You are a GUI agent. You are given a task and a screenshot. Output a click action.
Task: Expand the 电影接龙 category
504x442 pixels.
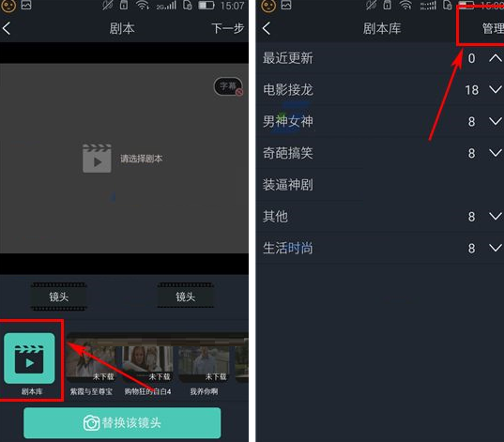tap(496, 90)
